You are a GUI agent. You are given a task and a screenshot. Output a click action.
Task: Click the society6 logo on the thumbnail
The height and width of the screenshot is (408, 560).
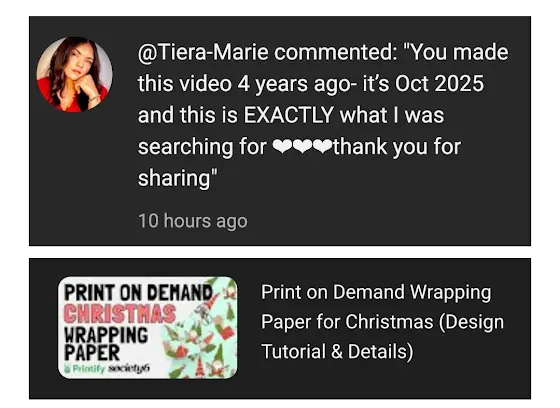[129, 368]
